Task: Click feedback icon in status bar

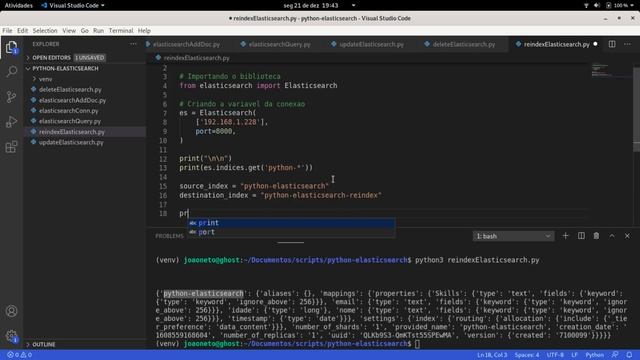Action: [x=615, y=355]
